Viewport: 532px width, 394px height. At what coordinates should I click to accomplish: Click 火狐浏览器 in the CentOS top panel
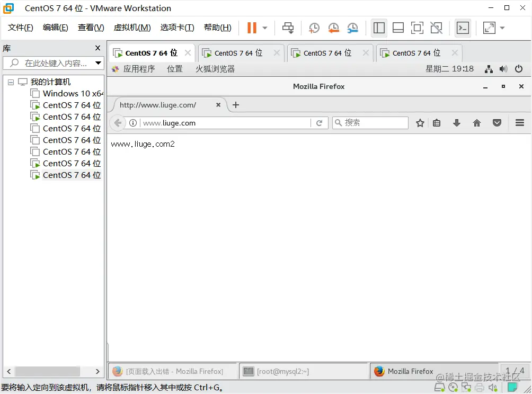pyautogui.click(x=215, y=69)
